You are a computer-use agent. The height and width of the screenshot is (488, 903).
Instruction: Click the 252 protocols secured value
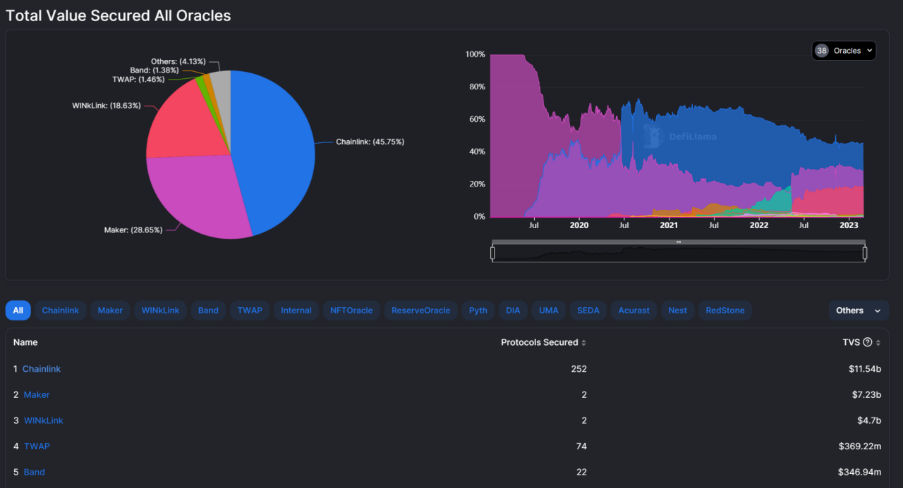pyautogui.click(x=579, y=369)
